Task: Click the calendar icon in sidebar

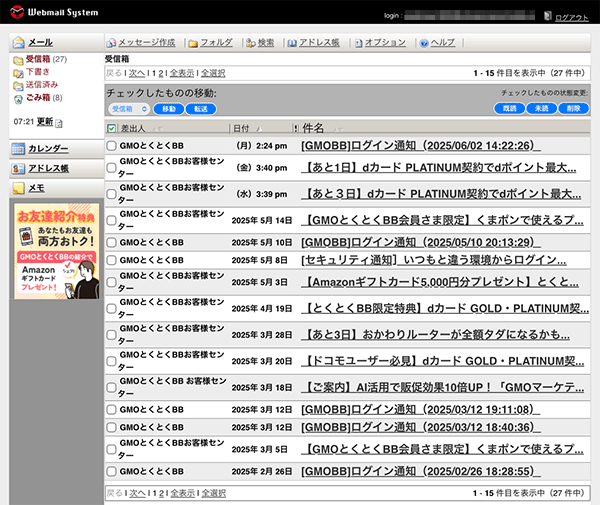Action: click(x=18, y=148)
